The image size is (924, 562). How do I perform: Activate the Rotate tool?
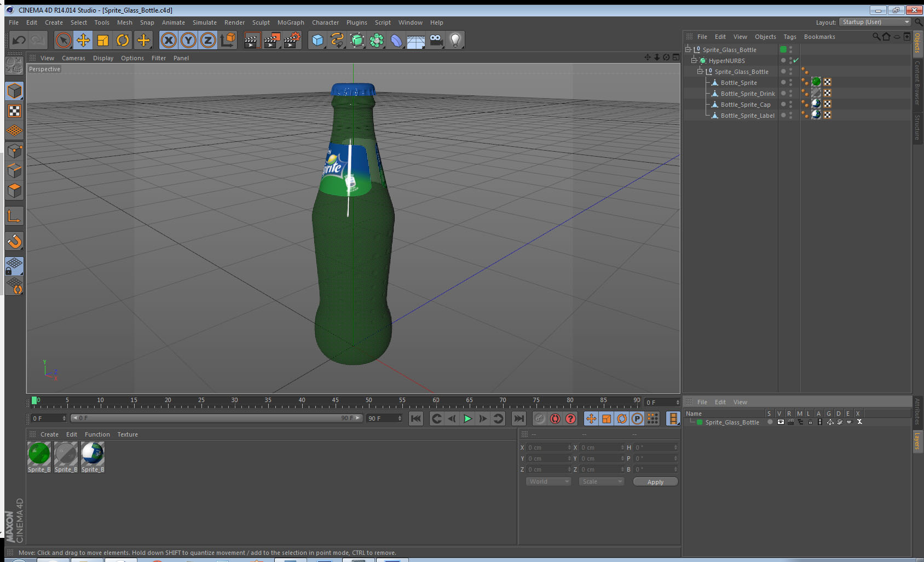(123, 40)
